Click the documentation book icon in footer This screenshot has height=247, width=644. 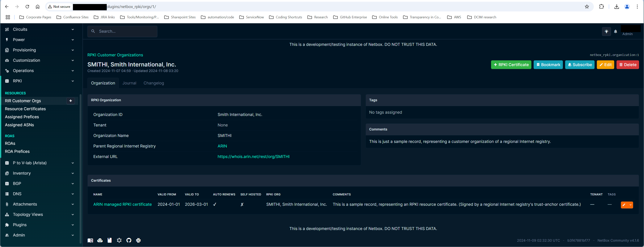[90, 240]
